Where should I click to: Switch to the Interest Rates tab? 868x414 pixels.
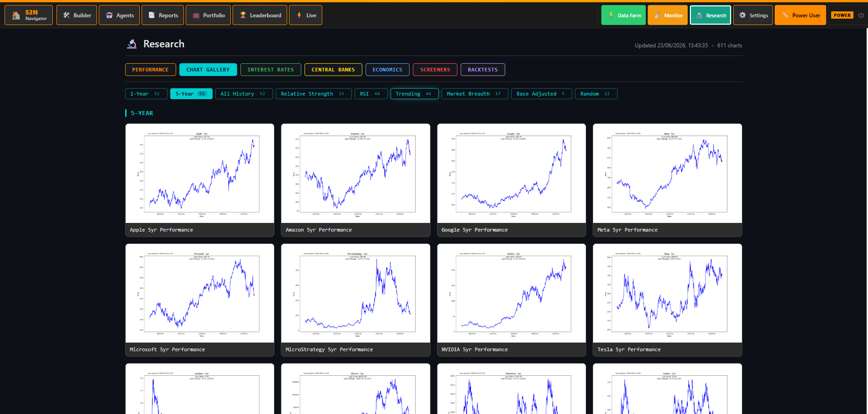tap(270, 70)
